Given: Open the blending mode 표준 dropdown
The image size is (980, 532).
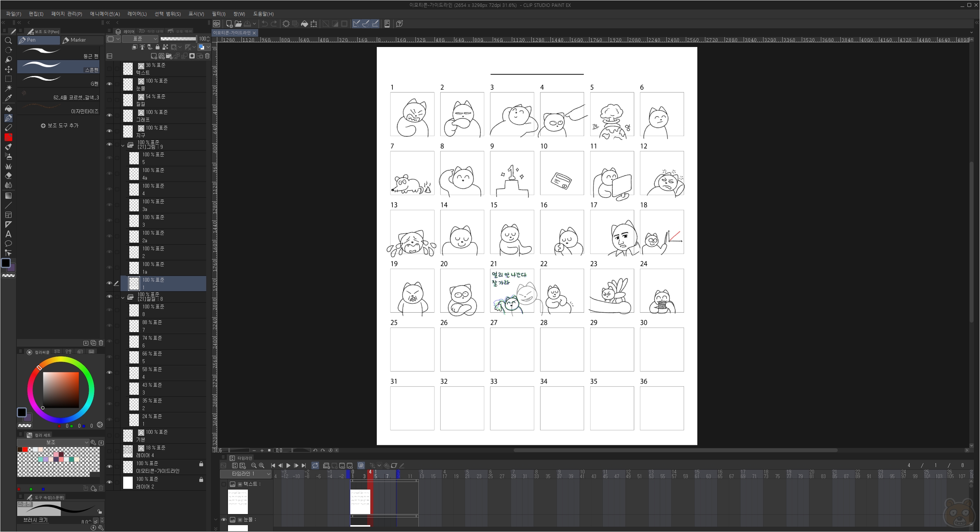Looking at the screenshot, I should coord(140,39).
